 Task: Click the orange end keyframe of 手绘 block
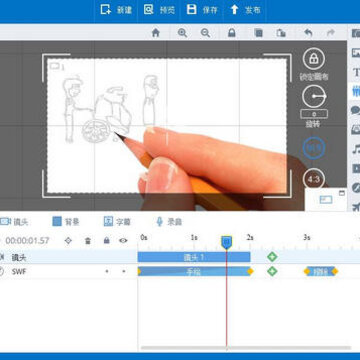250,272
